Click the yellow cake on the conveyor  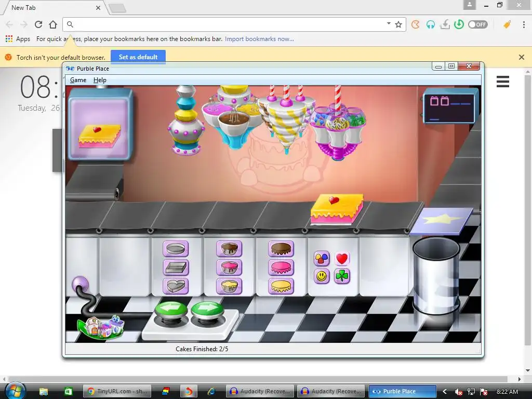click(x=337, y=209)
